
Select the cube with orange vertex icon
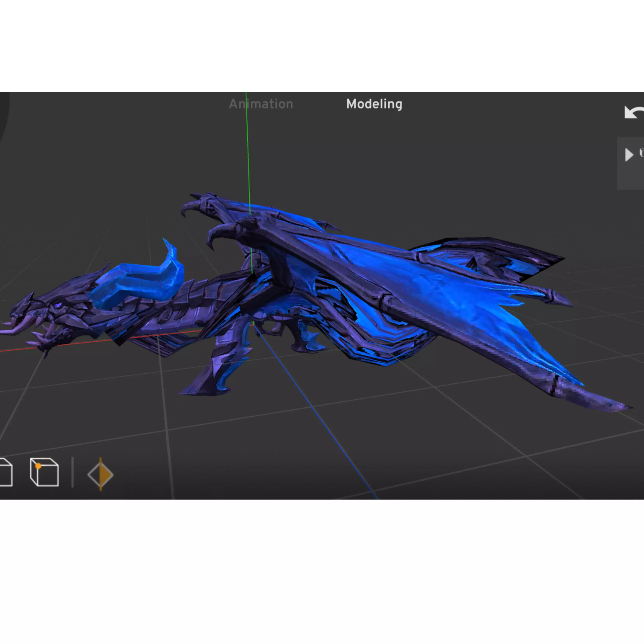pyautogui.click(x=44, y=472)
